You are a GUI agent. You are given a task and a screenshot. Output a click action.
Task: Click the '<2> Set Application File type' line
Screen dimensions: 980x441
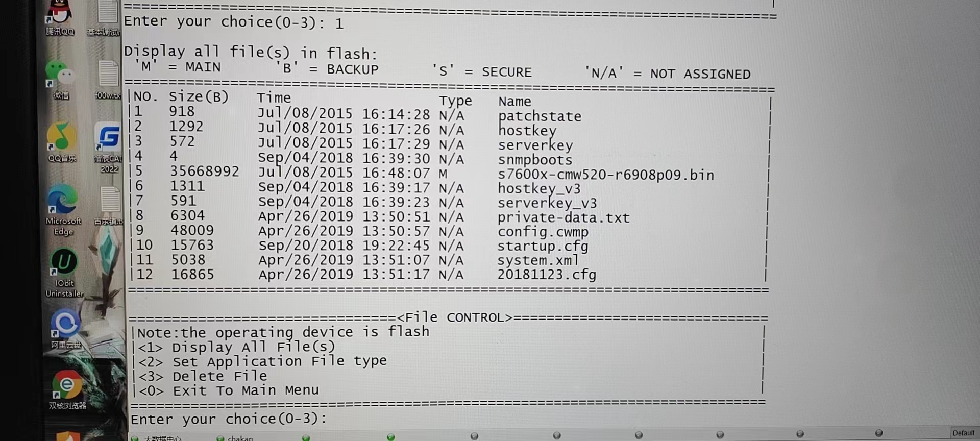point(262,362)
